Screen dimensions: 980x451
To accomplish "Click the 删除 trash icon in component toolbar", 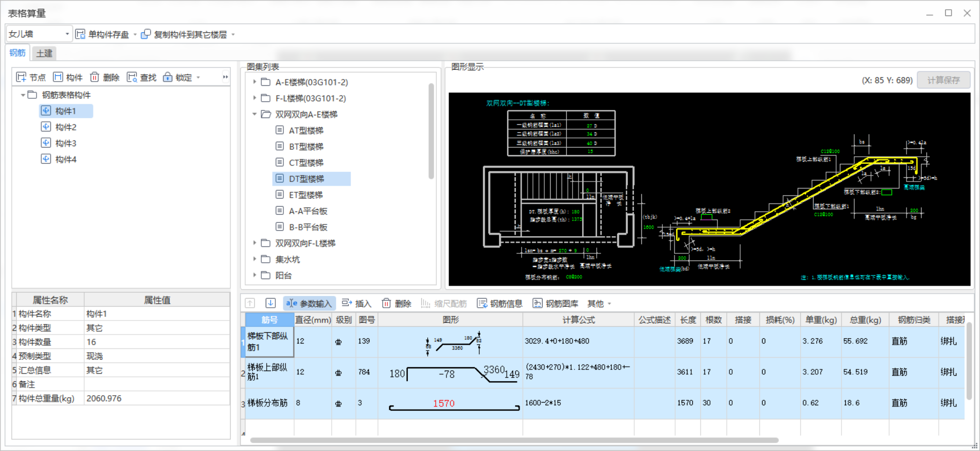I will pyautogui.click(x=94, y=77).
